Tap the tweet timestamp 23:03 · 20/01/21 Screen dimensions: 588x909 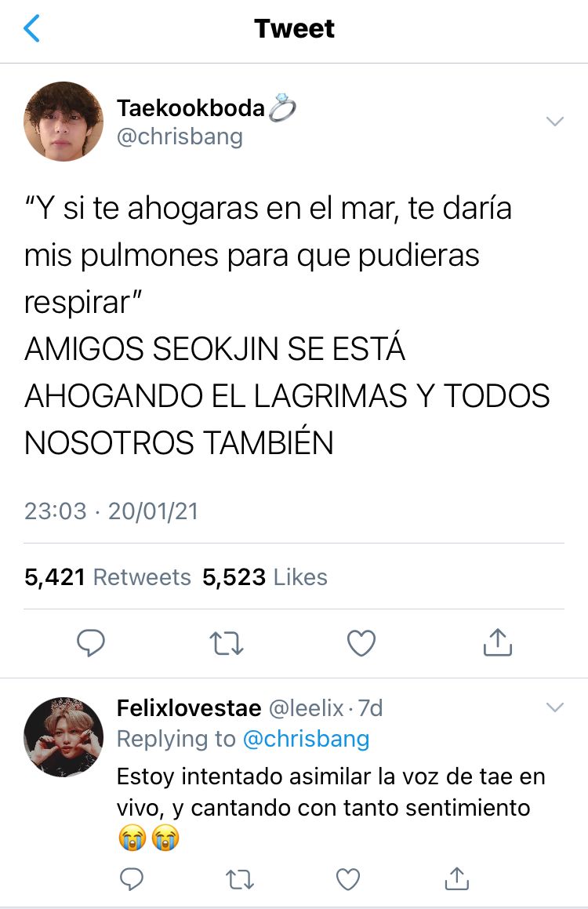(111, 511)
